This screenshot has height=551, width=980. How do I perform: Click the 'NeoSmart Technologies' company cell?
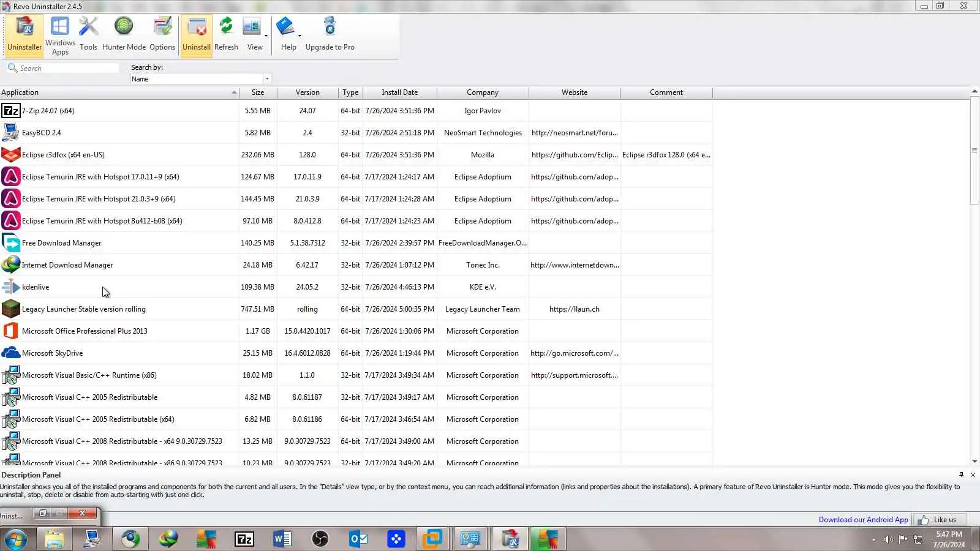pos(483,133)
